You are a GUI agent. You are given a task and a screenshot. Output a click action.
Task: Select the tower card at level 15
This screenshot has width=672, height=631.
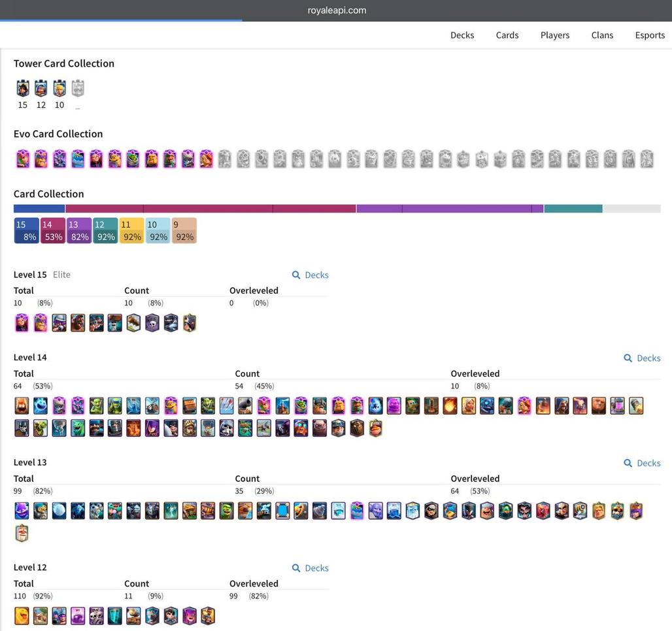point(23,88)
